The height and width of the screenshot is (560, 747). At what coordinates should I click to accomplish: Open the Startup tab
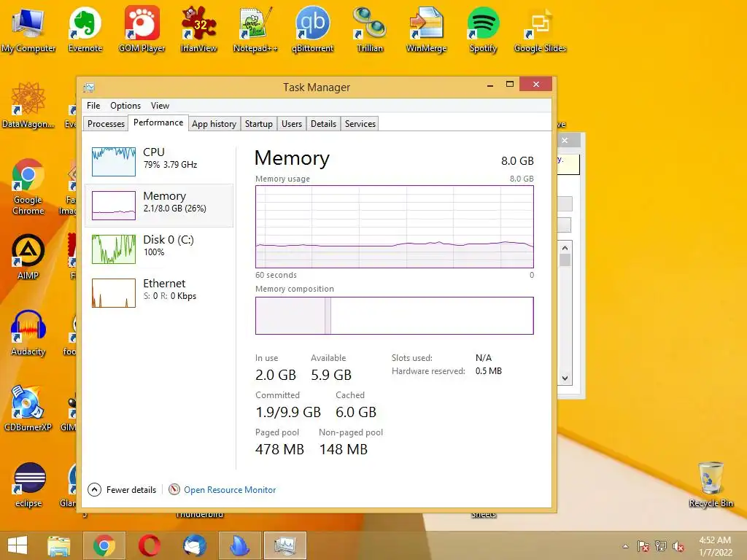pyautogui.click(x=259, y=124)
